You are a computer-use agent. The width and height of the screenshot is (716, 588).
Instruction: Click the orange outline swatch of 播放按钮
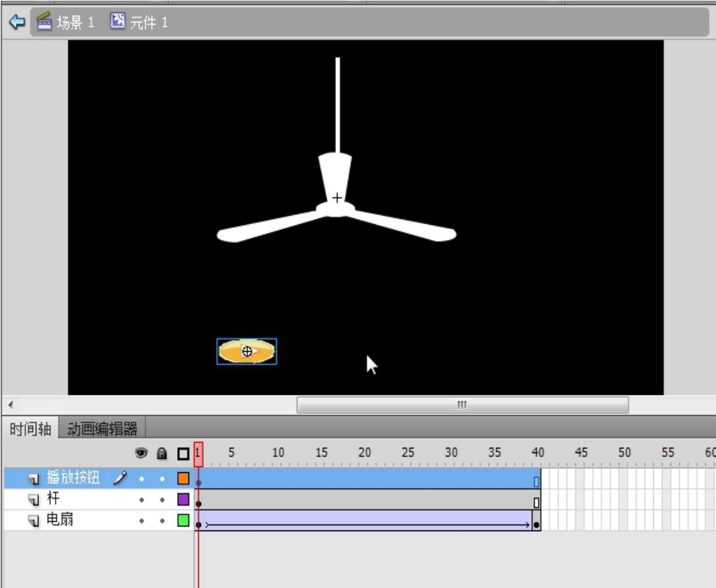tap(183, 478)
